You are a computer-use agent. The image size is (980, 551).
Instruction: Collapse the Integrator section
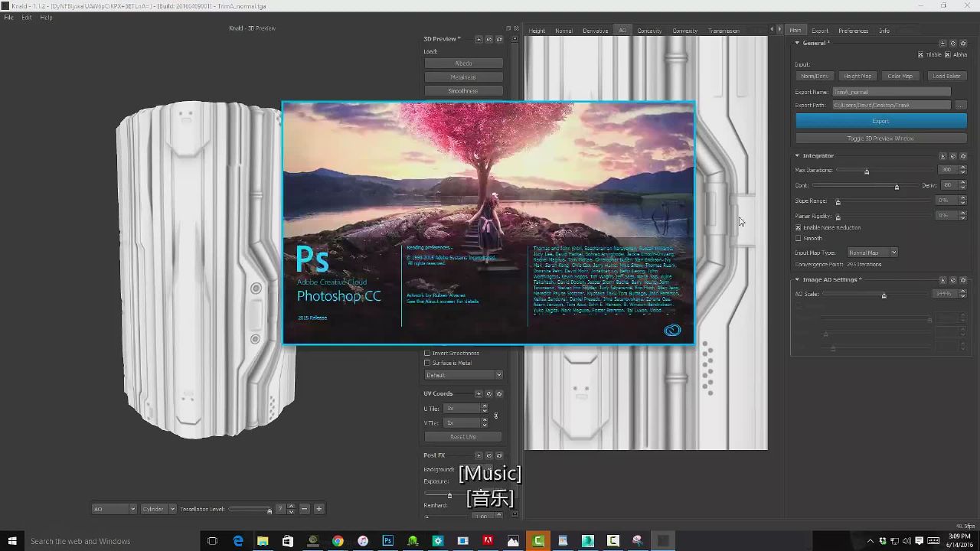click(797, 156)
